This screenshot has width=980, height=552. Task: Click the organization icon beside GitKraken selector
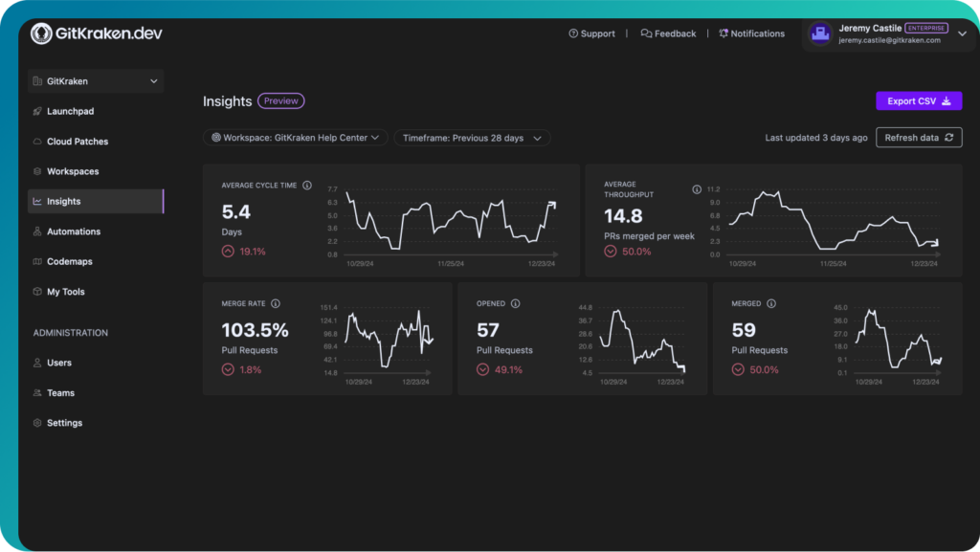37,81
